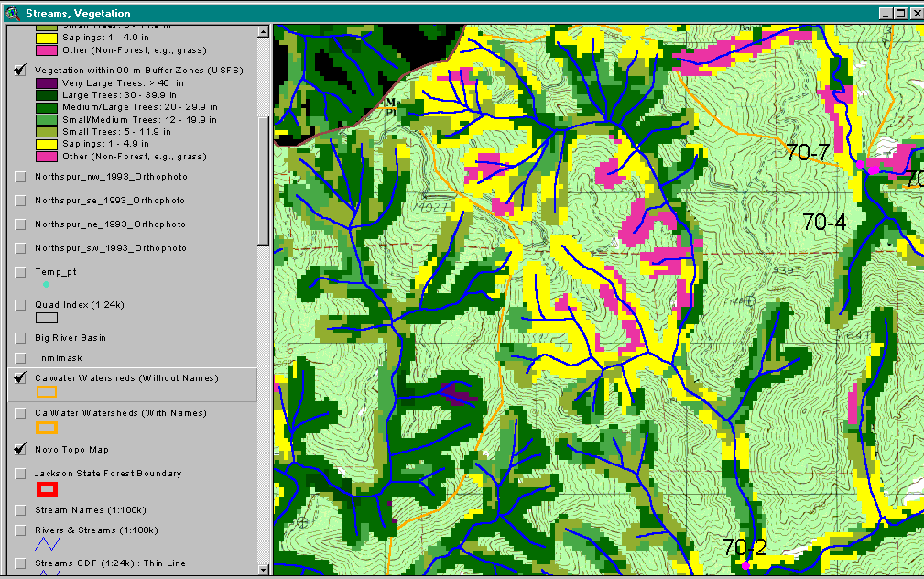Image resolution: width=924 pixels, height=579 pixels.
Task: Select 'Rivers & Streams (1:100k)' theme name
Action: (97, 530)
